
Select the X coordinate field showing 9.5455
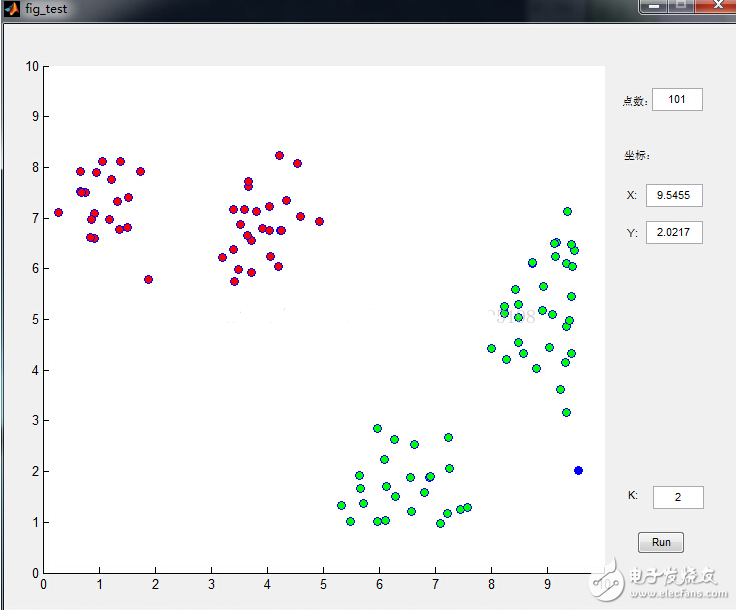[674, 195]
